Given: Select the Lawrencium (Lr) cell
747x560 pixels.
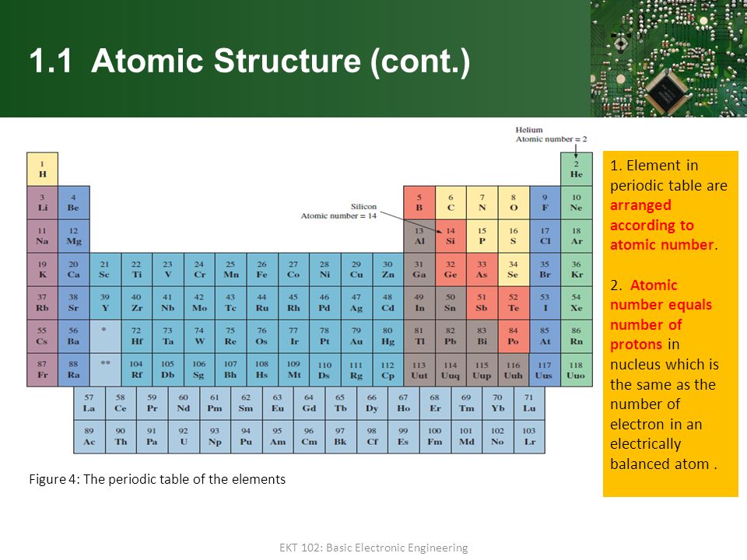Looking at the screenshot, I should (529, 436).
